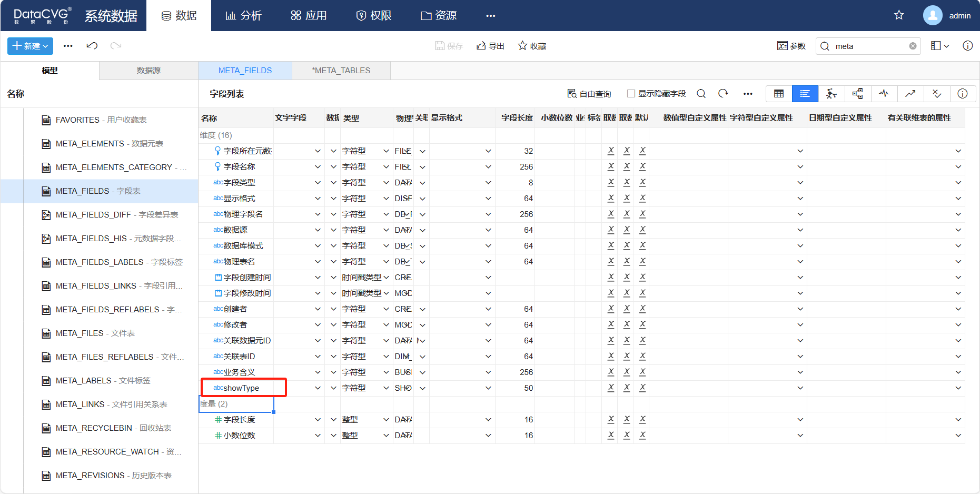
Task: Open the layout panel dropdown
Action: [x=940, y=46]
